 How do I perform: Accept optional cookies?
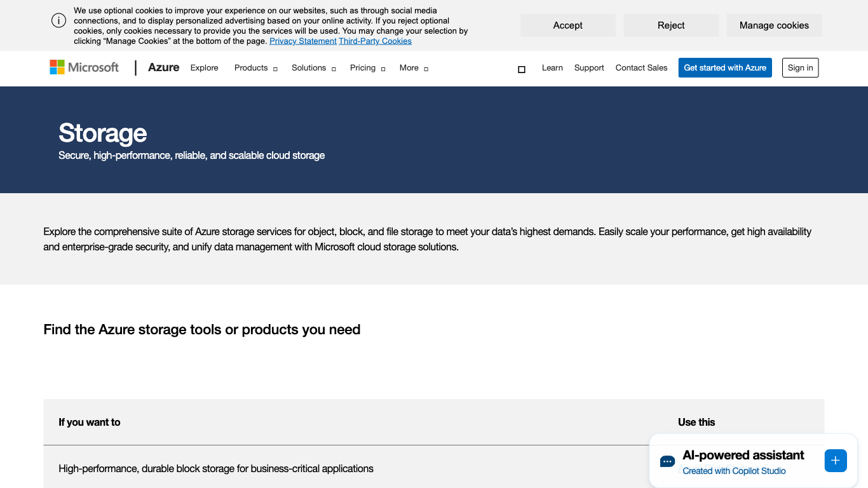coord(568,25)
